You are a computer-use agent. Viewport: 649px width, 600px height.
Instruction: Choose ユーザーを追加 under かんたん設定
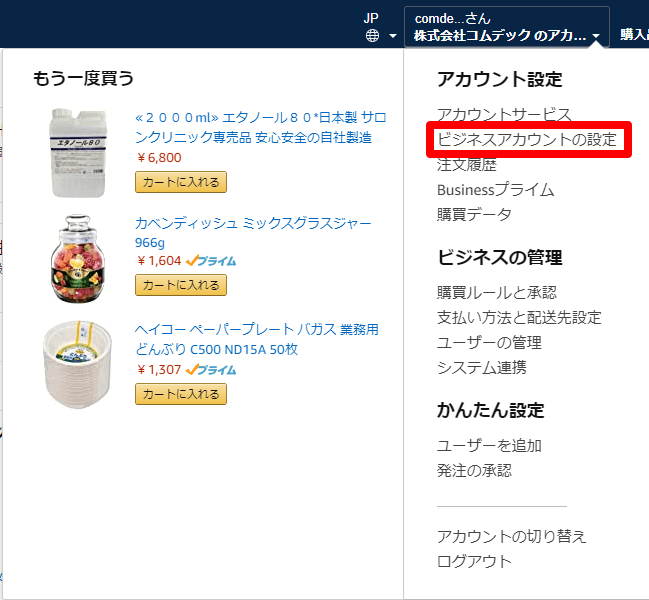pyautogui.click(x=489, y=445)
